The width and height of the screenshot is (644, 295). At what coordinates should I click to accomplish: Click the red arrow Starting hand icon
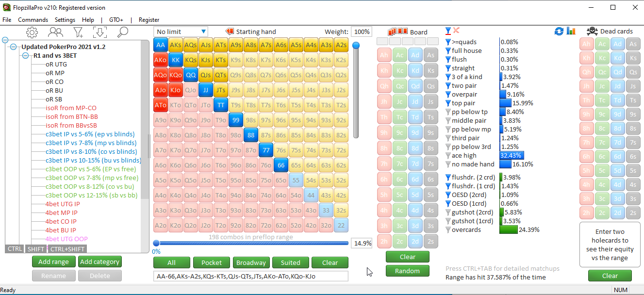tap(230, 32)
